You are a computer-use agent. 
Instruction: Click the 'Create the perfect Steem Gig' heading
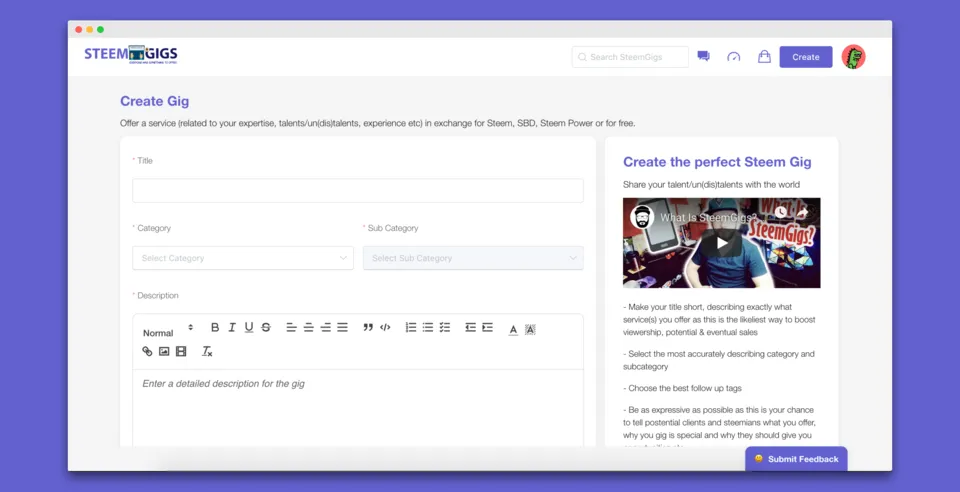(x=717, y=162)
